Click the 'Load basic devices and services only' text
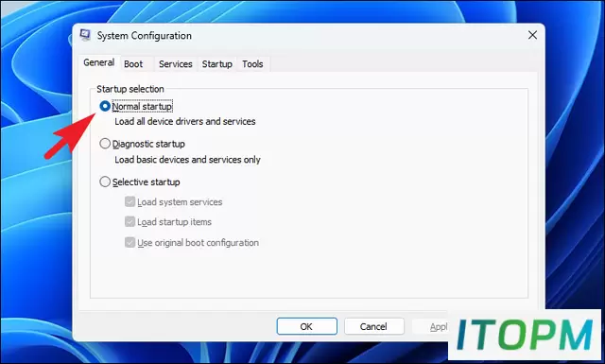This screenshot has height=364, width=605. pos(187,160)
